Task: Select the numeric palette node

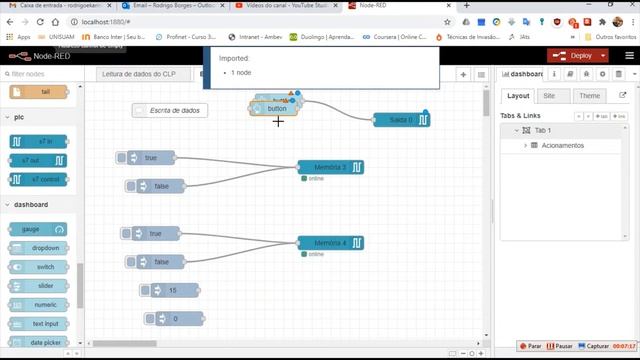Action: tap(38, 305)
